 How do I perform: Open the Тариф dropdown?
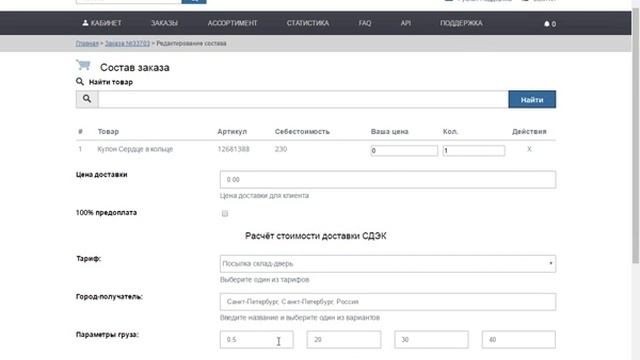tap(388, 264)
